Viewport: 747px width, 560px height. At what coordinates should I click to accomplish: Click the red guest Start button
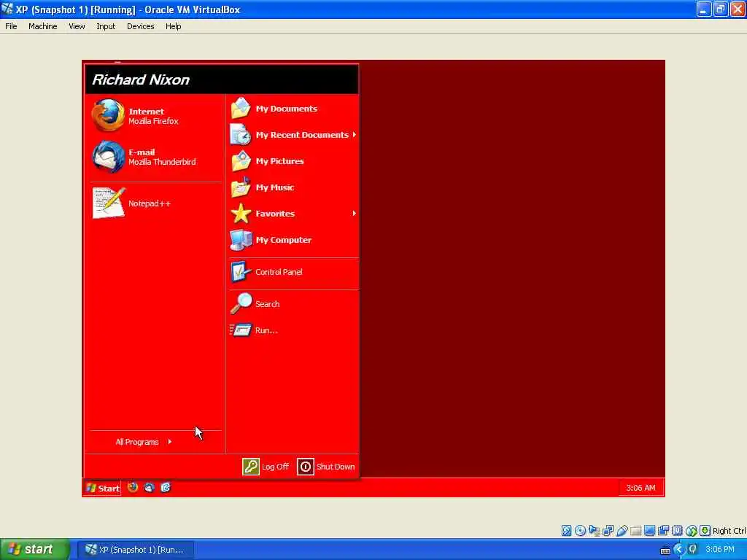[x=103, y=488]
